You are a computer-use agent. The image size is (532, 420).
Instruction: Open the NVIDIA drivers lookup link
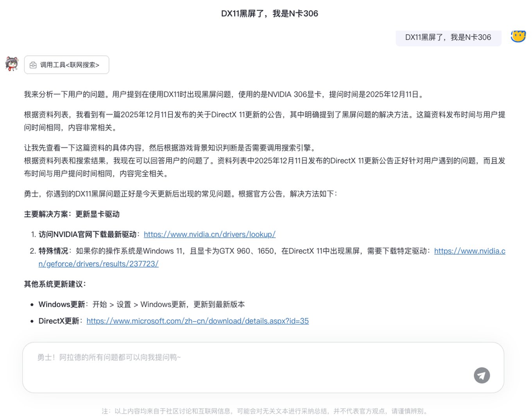click(x=210, y=234)
